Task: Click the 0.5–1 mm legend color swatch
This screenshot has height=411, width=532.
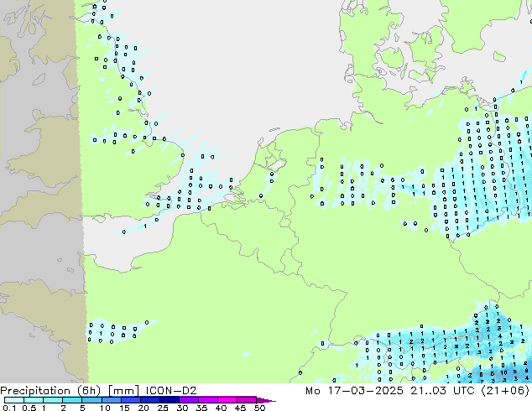Action: 34,400
